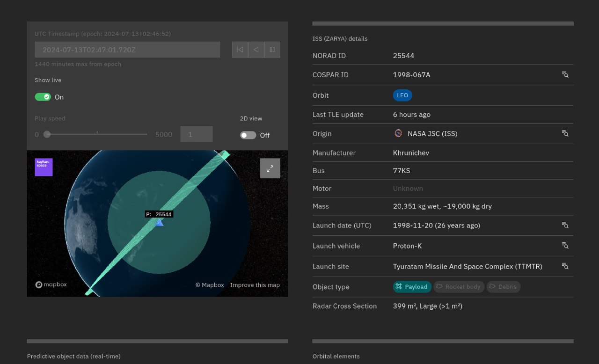Click search icon beside NASA JSC origin
599x364 pixels.
click(565, 134)
